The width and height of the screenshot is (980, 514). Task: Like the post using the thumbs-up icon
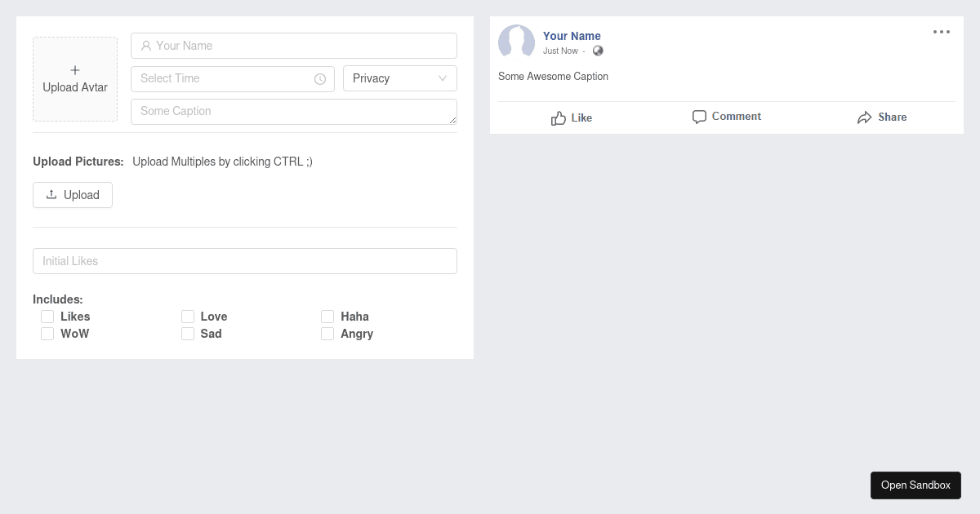coord(558,117)
